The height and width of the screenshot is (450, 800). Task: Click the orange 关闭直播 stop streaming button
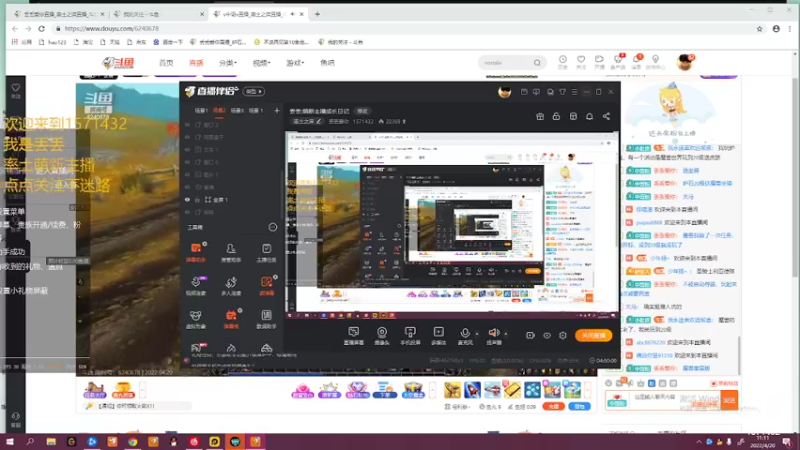pos(593,335)
